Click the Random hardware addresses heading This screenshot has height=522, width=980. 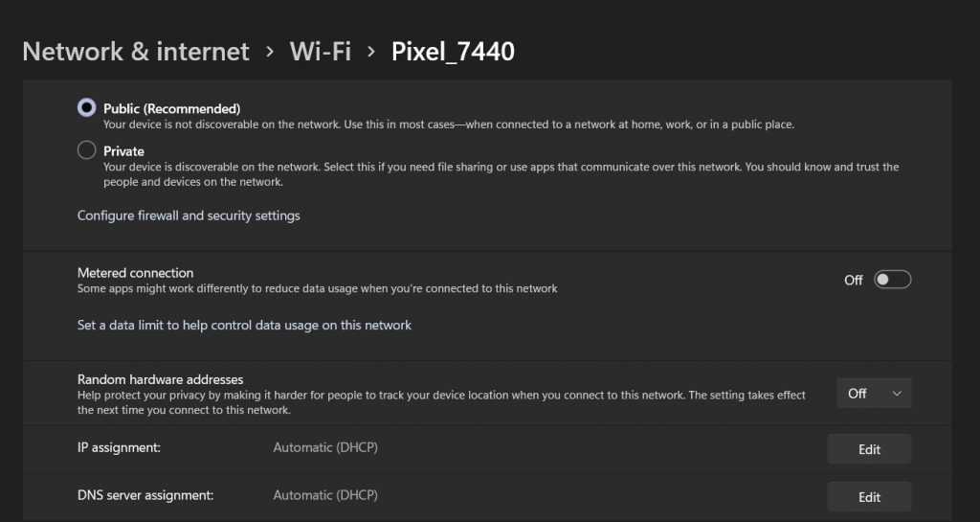(x=160, y=379)
